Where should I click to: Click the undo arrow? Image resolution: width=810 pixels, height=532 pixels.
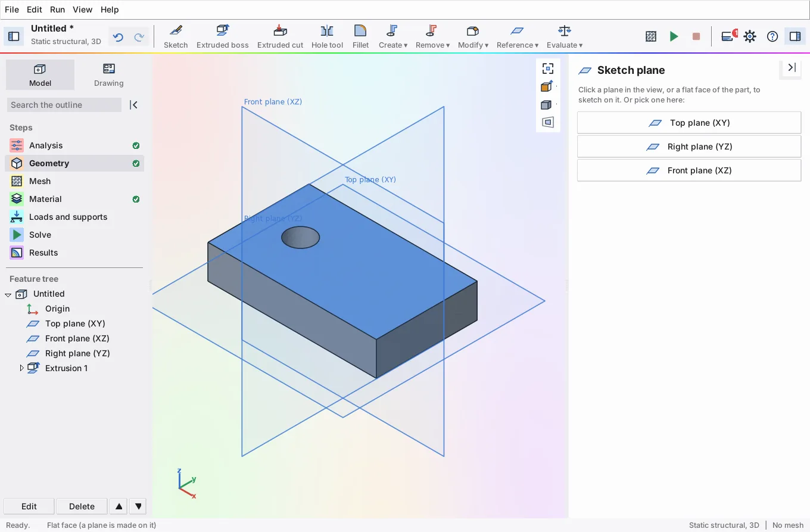click(x=118, y=37)
